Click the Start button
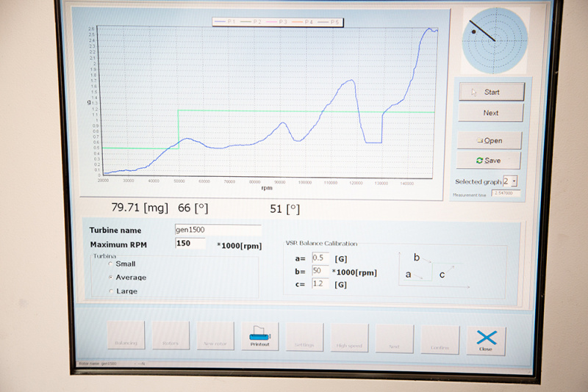Screen dimensions: 588x392 point(491,92)
